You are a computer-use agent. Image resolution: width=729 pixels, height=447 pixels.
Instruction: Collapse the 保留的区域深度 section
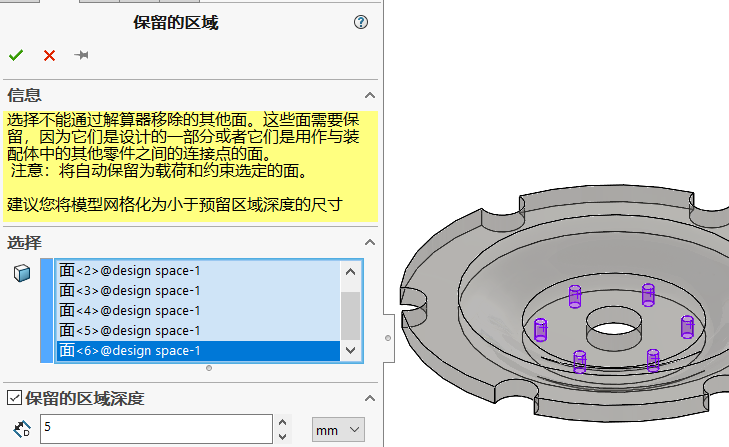click(370, 398)
